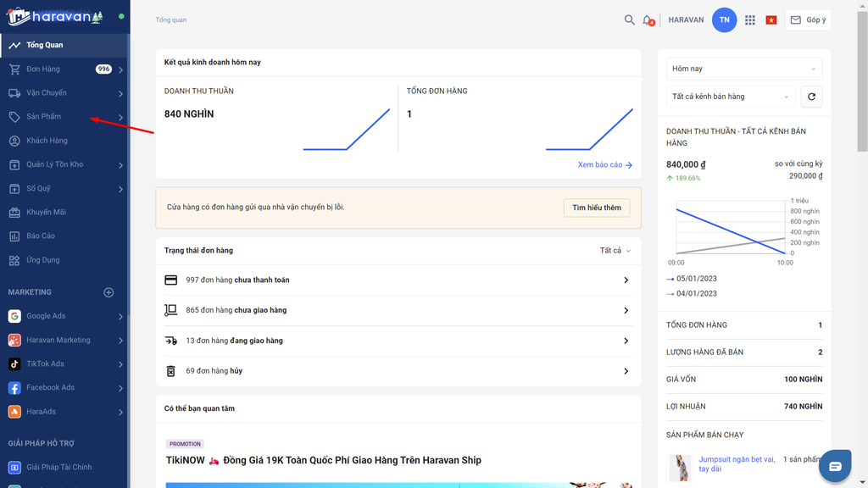This screenshot has height=488, width=868.
Task: Open Tất cả kênh bán hàng dropdown
Action: pos(731,97)
